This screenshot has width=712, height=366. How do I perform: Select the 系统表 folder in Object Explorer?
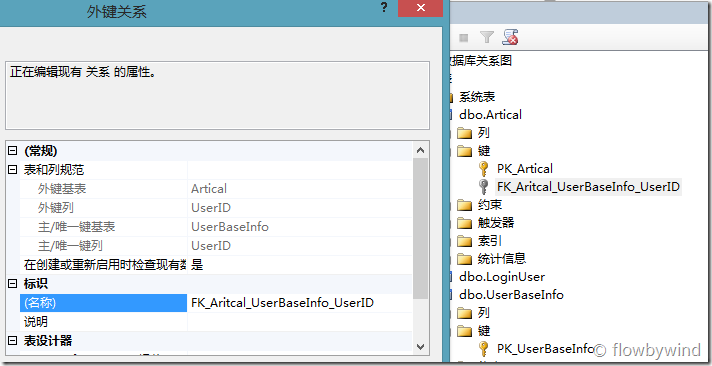tap(477, 97)
